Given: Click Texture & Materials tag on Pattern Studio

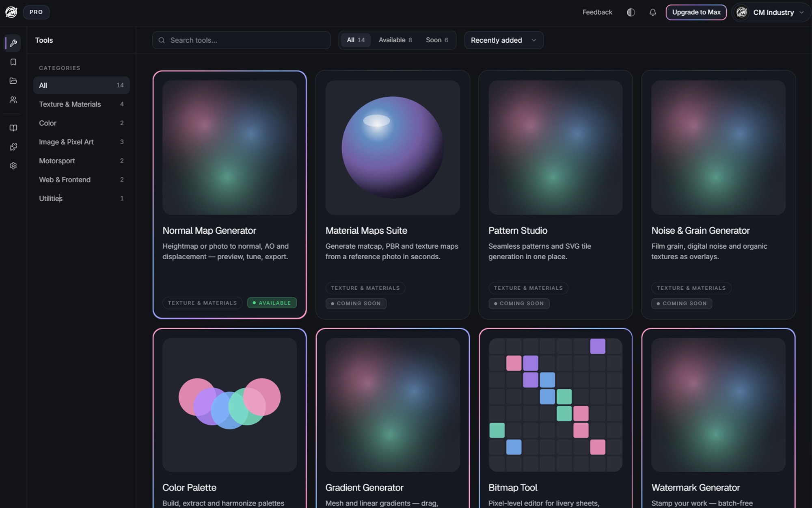Looking at the screenshot, I should [x=528, y=288].
